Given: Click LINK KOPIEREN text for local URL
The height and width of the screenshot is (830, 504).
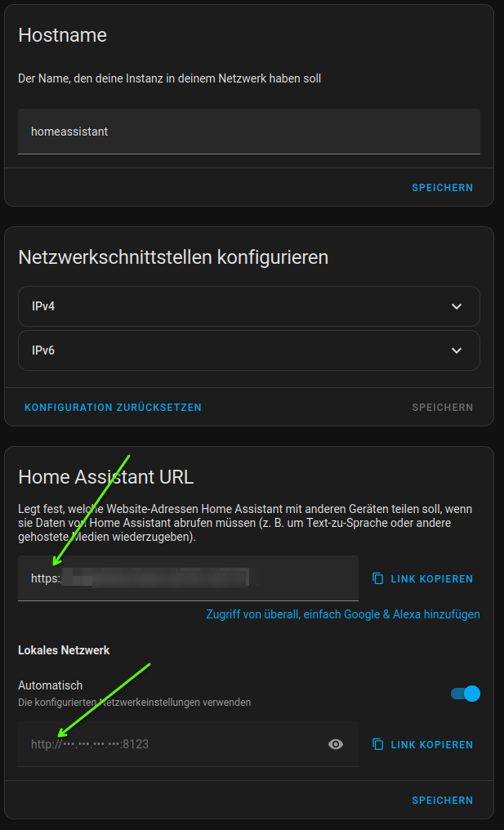Looking at the screenshot, I should click(431, 744).
